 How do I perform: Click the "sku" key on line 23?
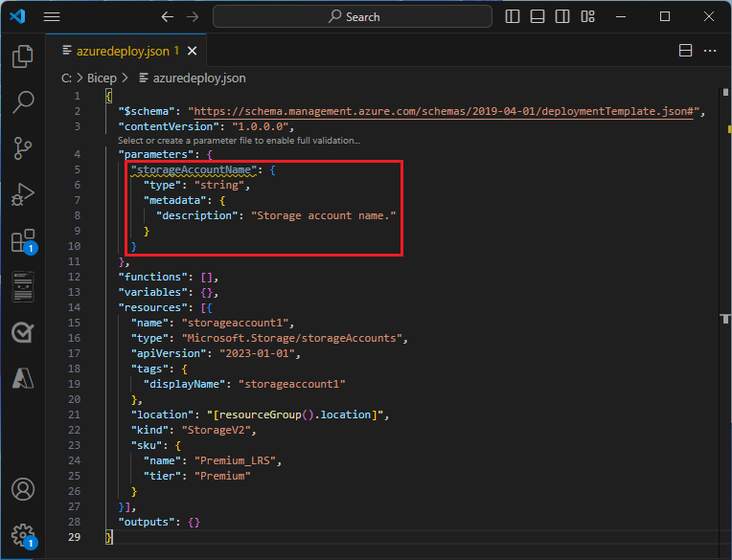(147, 445)
